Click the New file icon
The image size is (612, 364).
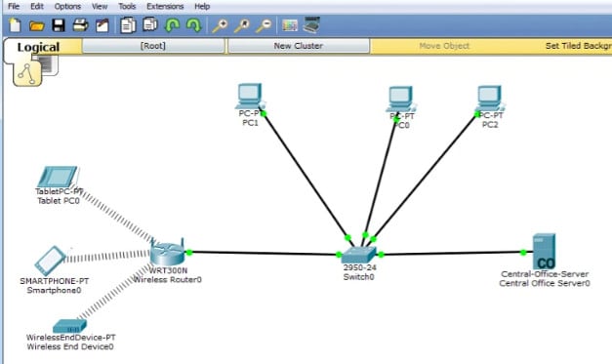click(x=15, y=25)
